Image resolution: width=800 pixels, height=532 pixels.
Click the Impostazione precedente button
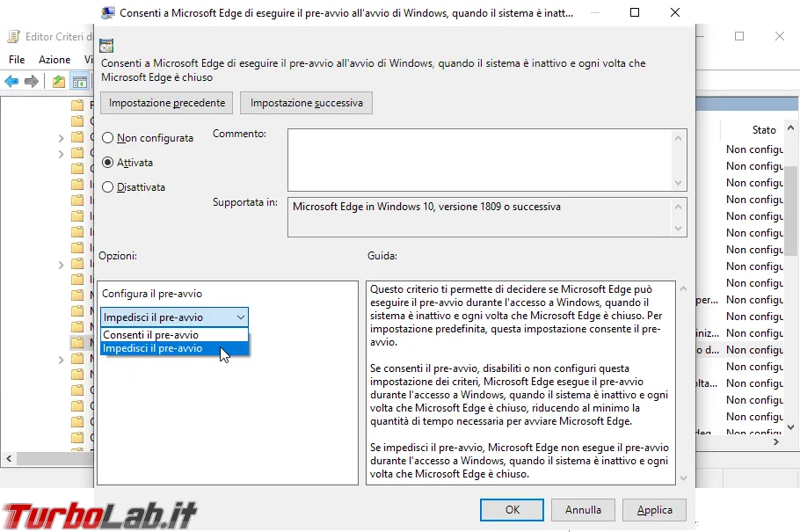(x=167, y=103)
